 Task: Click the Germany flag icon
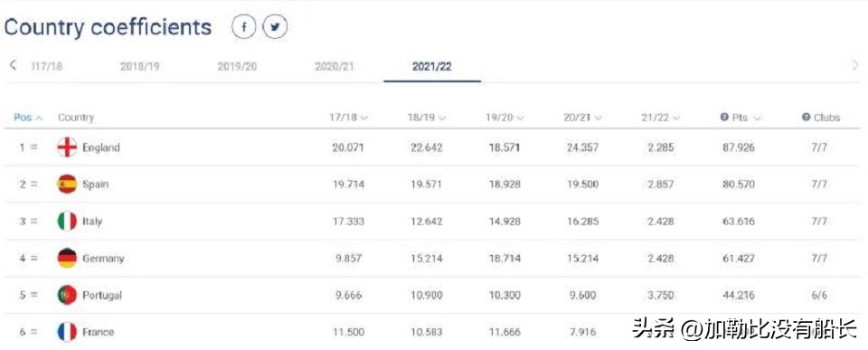click(67, 258)
